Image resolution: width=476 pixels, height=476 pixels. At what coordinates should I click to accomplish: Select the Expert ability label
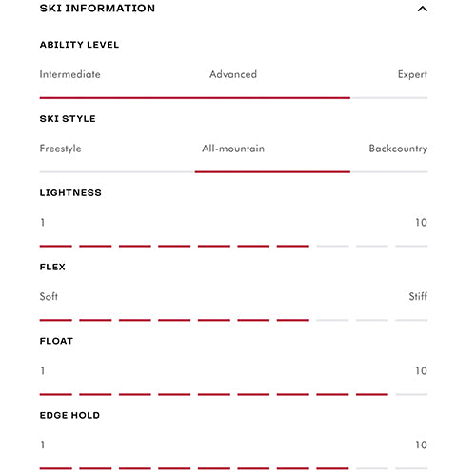click(x=412, y=75)
